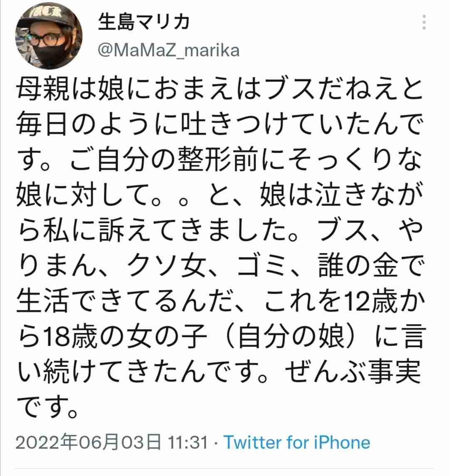Click the tweet line starting 母親は娘に
Screen dimensions: 449x476
tap(220, 89)
